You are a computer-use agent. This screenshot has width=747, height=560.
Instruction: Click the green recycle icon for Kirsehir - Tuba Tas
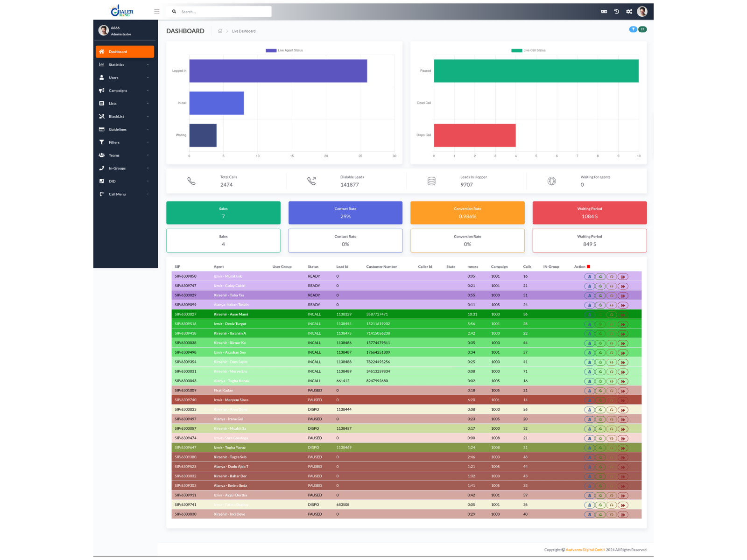coord(600,295)
